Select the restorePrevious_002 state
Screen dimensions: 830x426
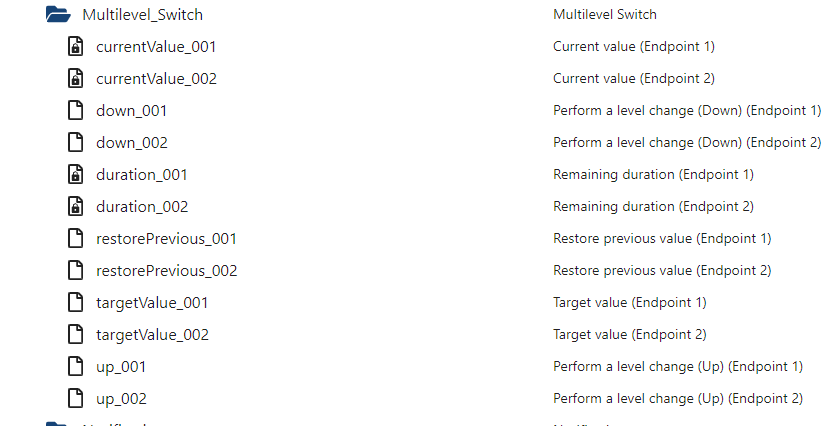[166, 270]
